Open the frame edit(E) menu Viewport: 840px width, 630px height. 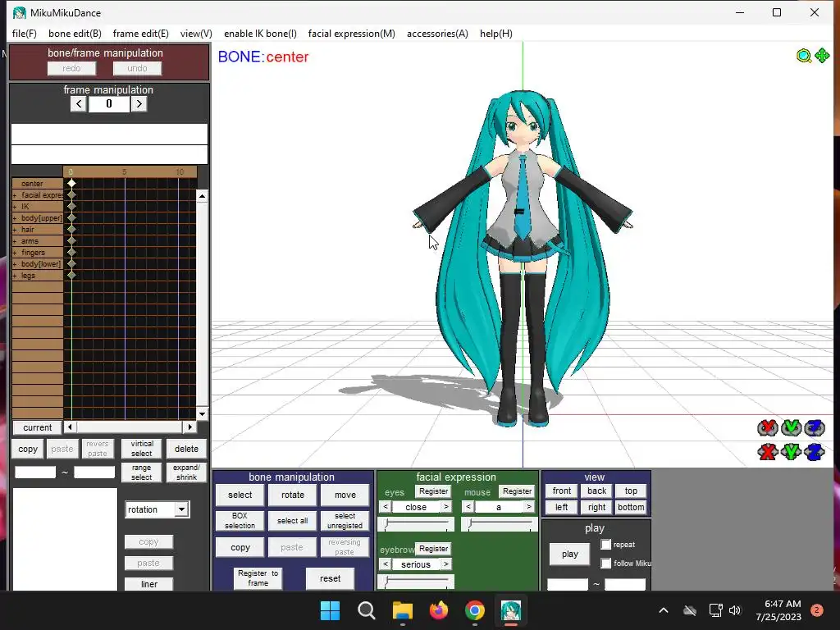tap(141, 34)
